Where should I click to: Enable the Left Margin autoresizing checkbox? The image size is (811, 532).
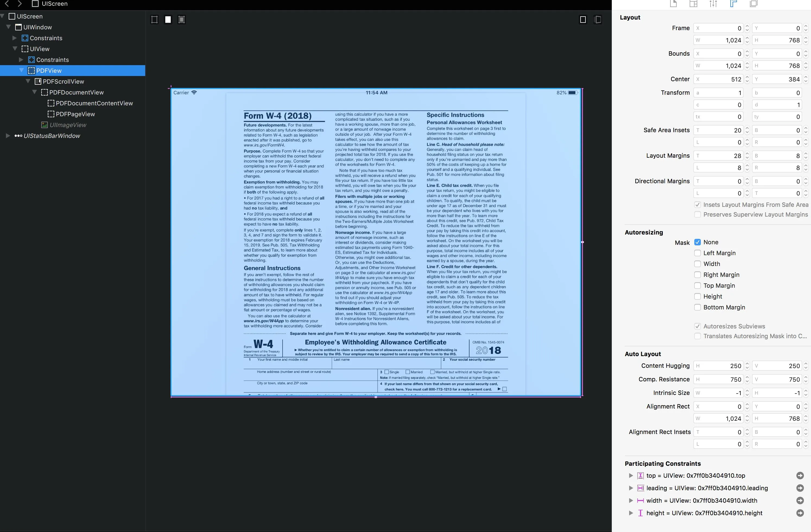click(x=698, y=253)
